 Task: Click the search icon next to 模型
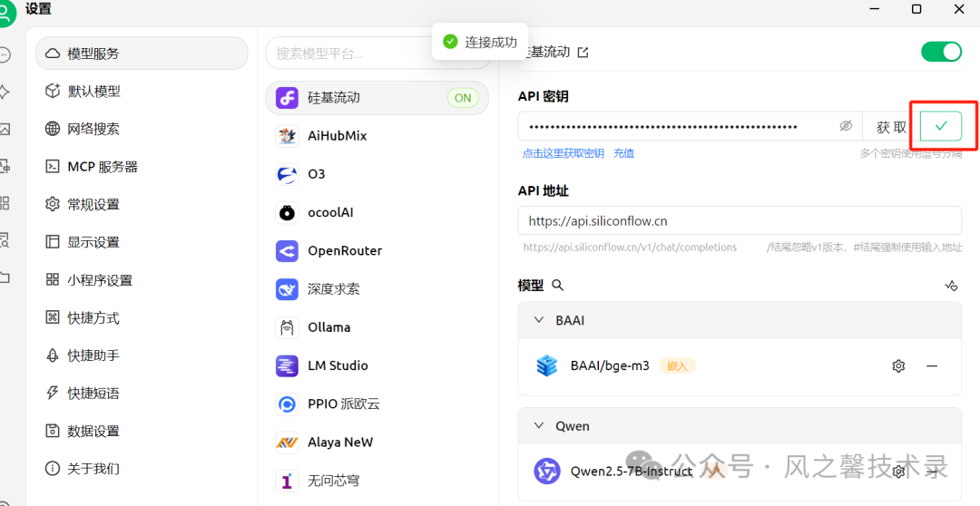point(558,285)
